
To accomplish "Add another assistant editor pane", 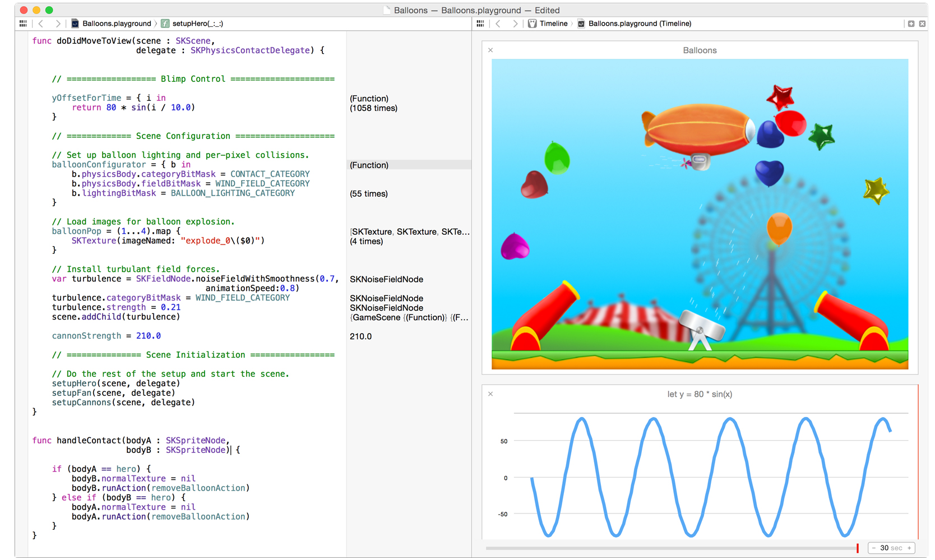I will tap(911, 24).
